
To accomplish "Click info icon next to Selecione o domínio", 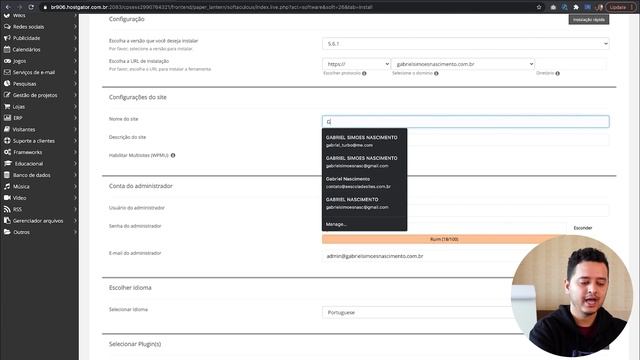I will click(x=436, y=73).
